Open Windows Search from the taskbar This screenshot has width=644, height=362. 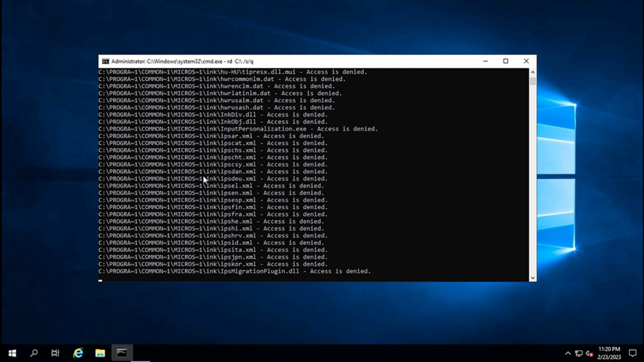(34, 353)
